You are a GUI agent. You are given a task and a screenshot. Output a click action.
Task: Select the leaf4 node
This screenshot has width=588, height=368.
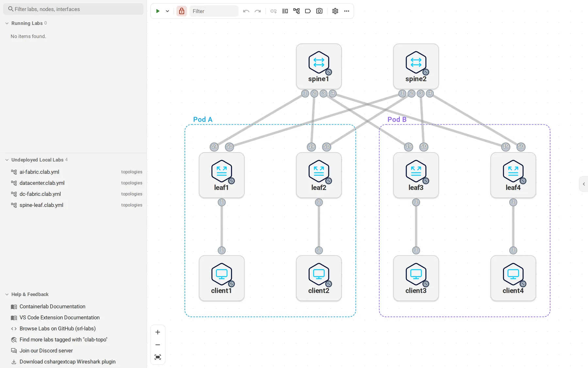click(x=513, y=175)
